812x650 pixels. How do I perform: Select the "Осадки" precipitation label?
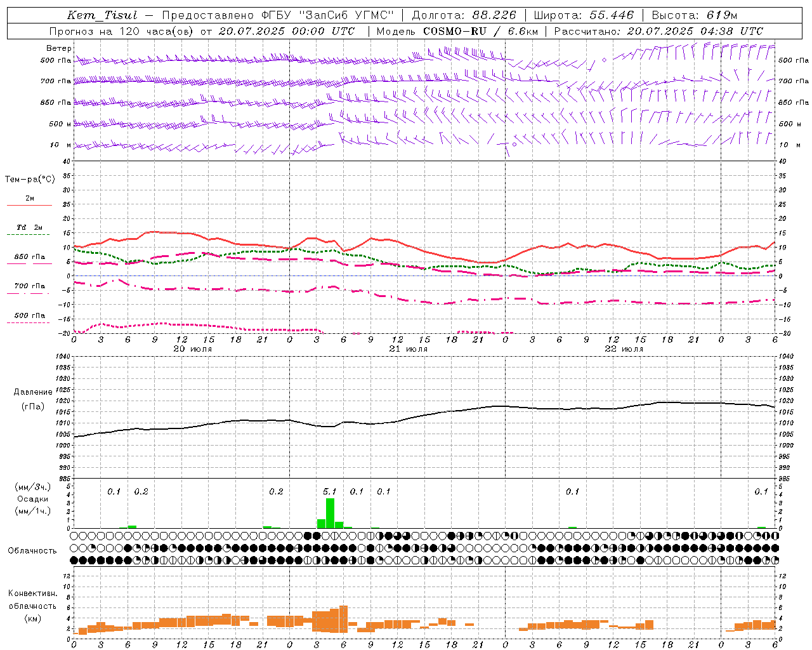33,499
